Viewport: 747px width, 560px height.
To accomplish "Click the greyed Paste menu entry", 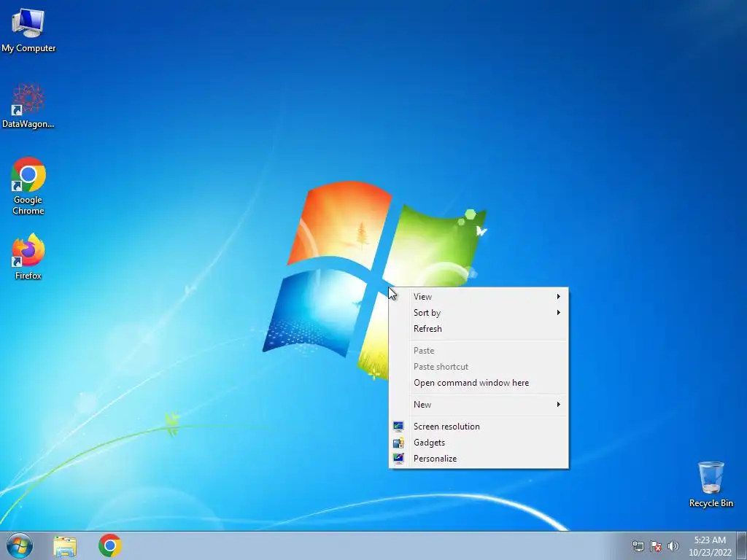I will point(479,351).
